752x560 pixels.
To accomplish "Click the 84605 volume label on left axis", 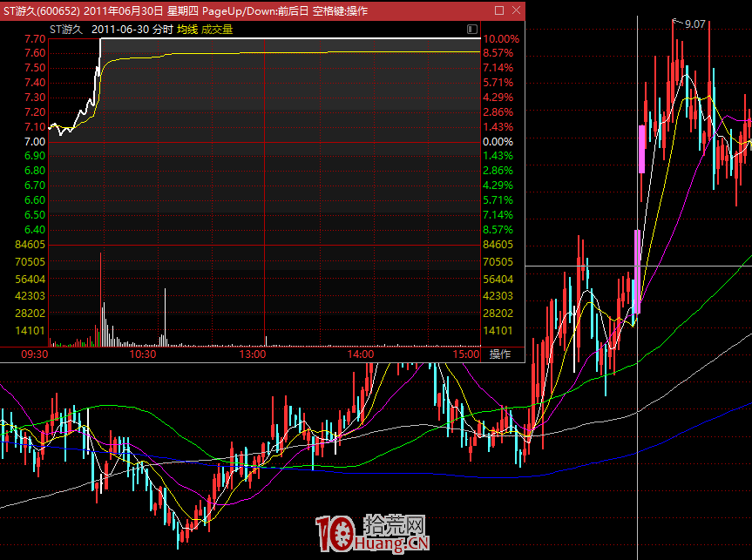I will tap(30, 246).
